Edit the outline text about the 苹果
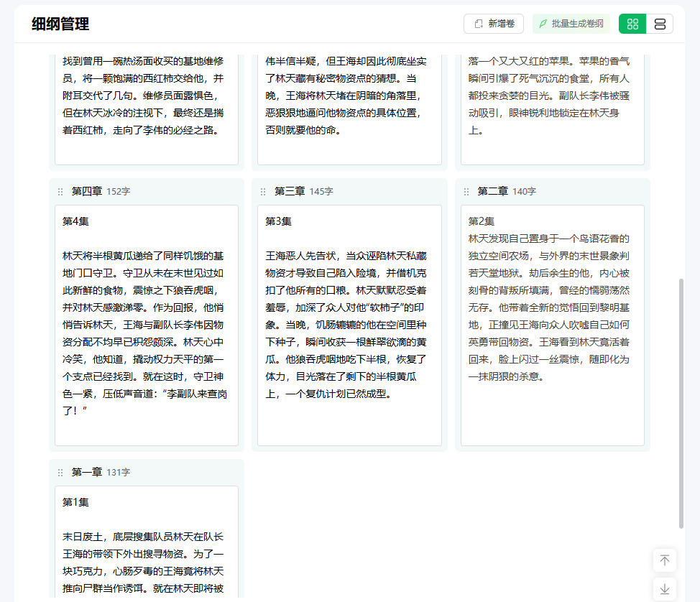Image resolution: width=700 pixels, height=602 pixels. (553, 109)
